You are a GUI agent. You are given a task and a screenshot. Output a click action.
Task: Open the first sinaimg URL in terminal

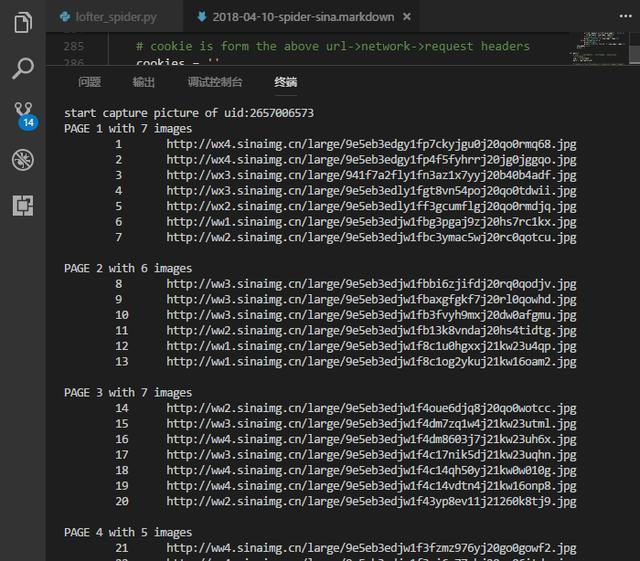click(371, 144)
